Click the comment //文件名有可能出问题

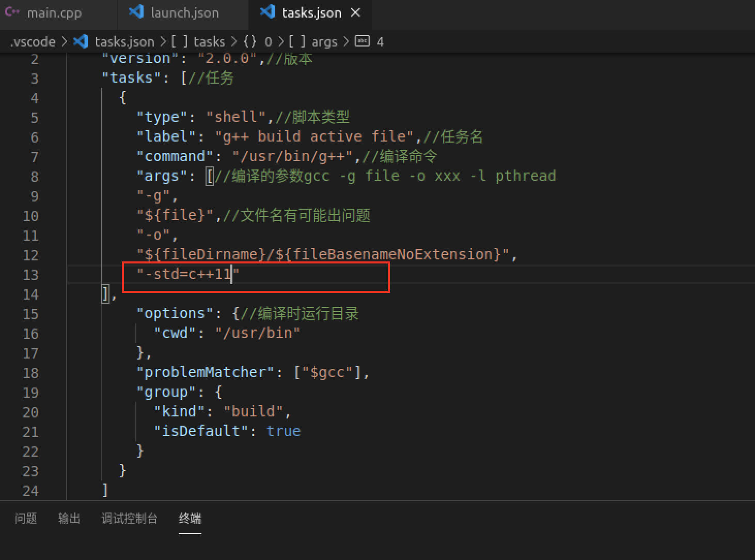pyautogui.click(x=296, y=215)
